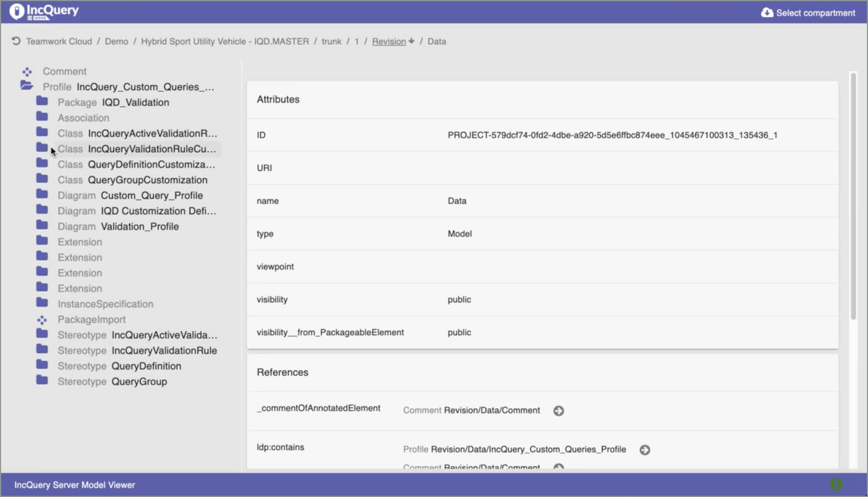Click folder icon beside Stereotype IncQueryValidationRule
The width and height of the screenshot is (868, 497).
pos(42,349)
